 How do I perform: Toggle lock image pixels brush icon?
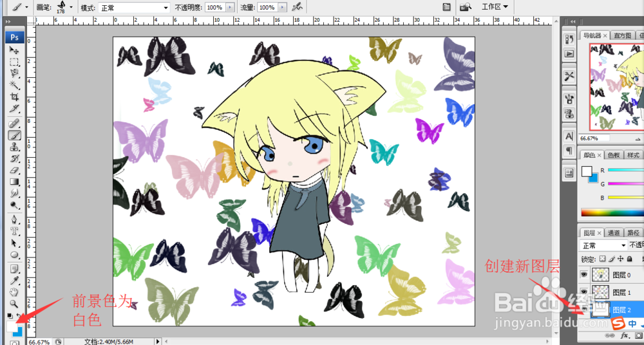click(611, 259)
